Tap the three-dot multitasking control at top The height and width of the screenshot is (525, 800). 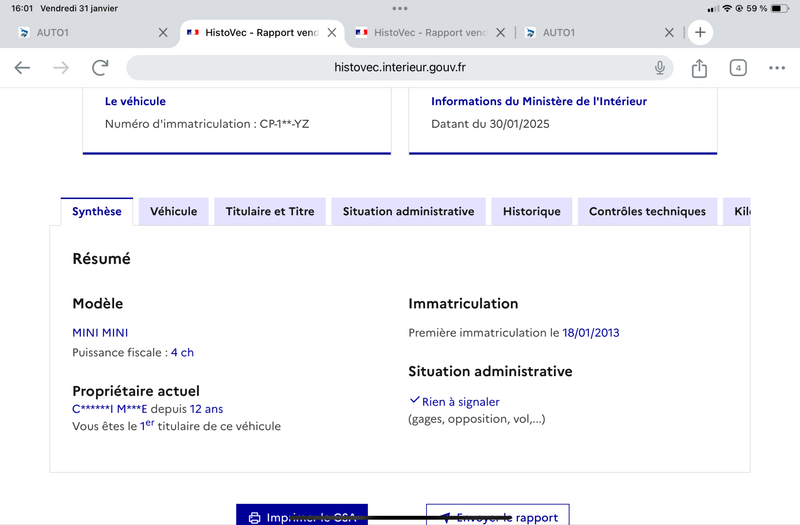[x=400, y=8]
